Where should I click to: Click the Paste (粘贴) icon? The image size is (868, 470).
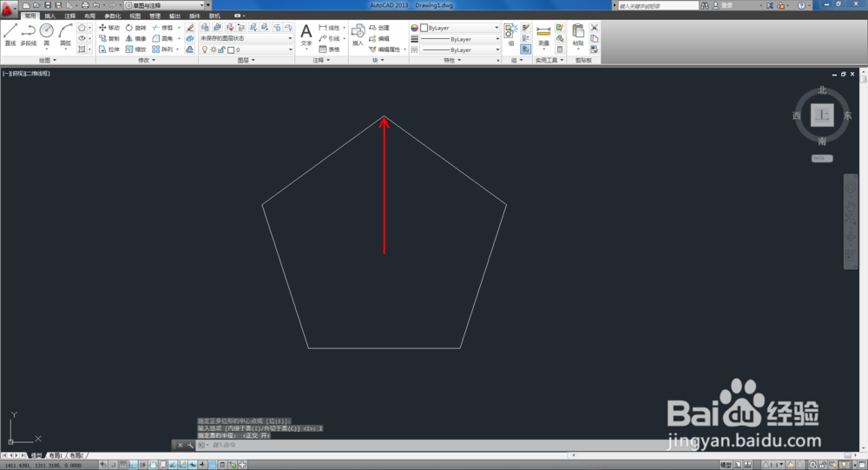578,35
